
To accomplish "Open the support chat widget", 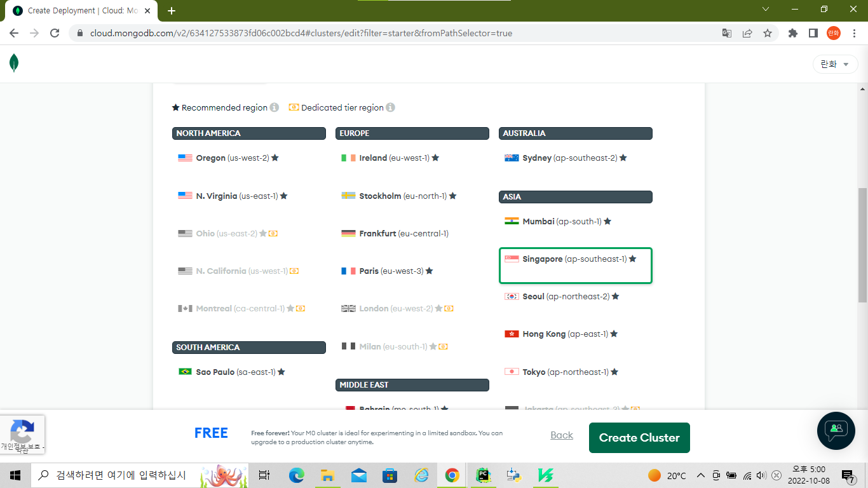I will 836,431.
